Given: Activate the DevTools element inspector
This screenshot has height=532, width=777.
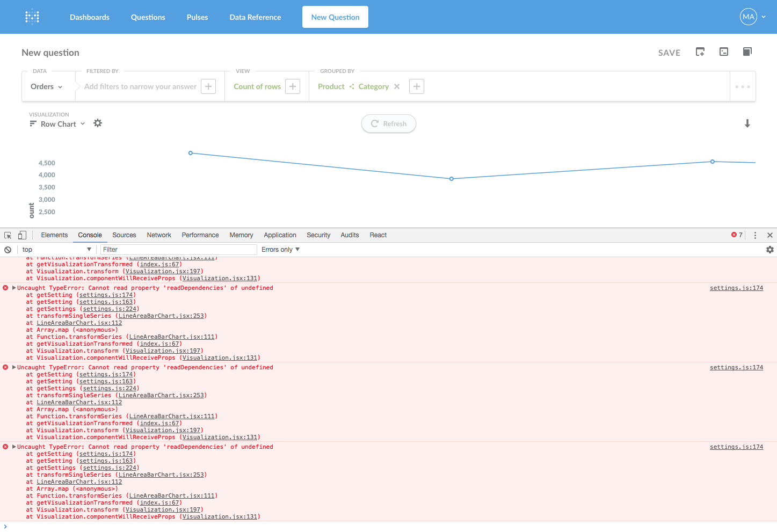Looking at the screenshot, I should (8, 235).
